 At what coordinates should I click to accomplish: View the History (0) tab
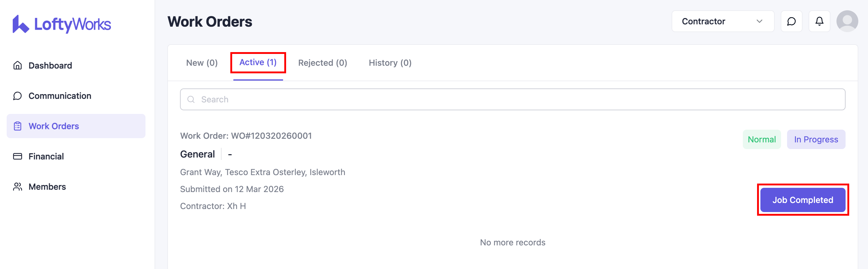[390, 63]
